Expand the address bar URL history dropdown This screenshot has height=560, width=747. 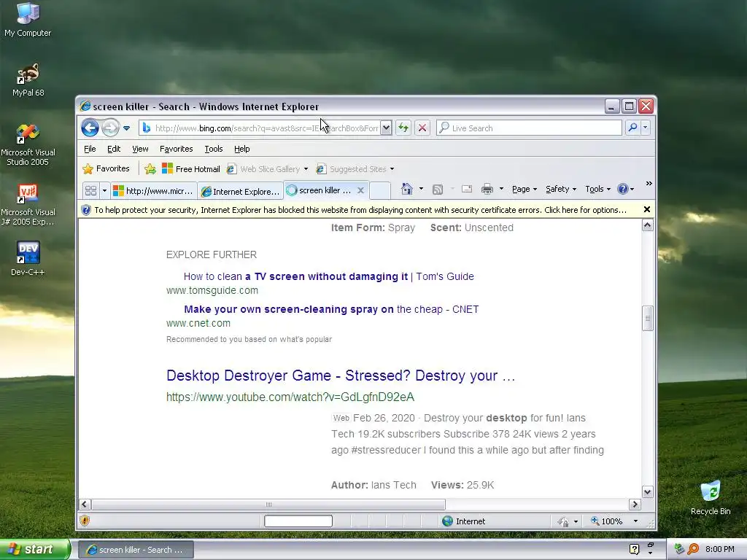(x=387, y=128)
